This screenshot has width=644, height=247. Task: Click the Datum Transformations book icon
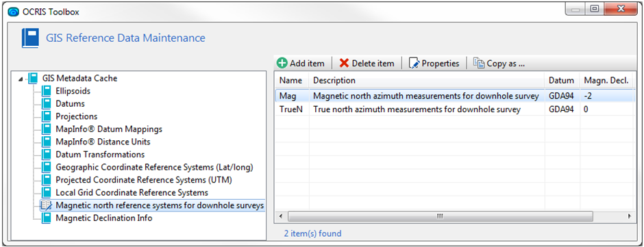(47, 154)
